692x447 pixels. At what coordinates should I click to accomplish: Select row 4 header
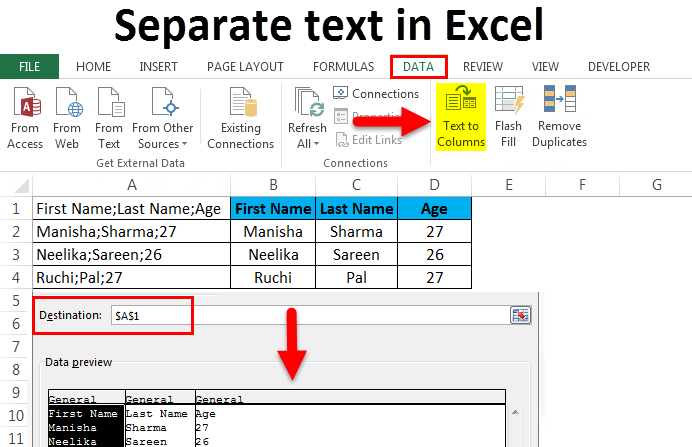16,277
